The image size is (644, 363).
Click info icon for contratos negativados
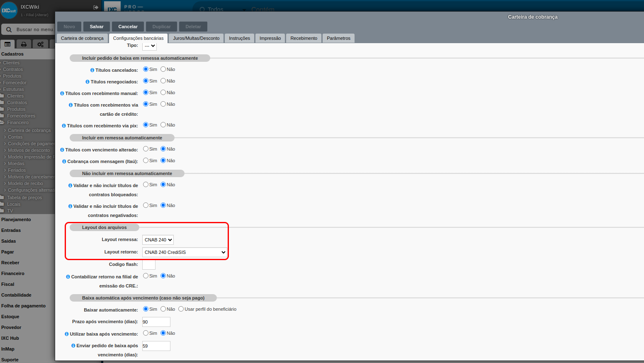pyautogui.click(x=70, y=206)
